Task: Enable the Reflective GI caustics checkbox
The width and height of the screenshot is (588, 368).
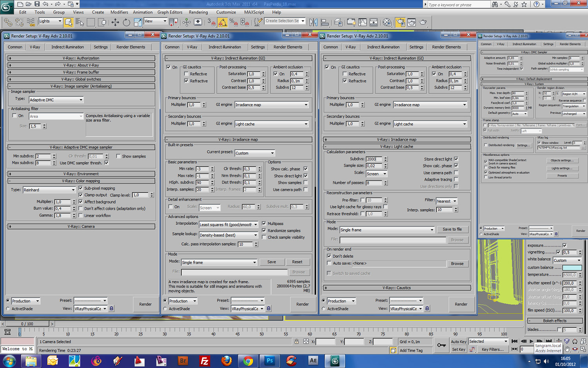Action: point(187,74)
